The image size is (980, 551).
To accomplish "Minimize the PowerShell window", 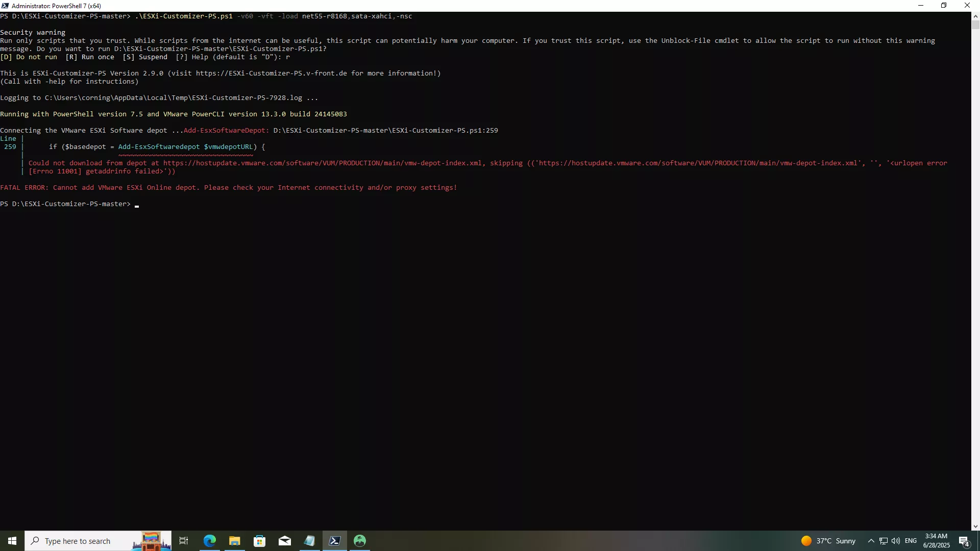I will 921,6.
